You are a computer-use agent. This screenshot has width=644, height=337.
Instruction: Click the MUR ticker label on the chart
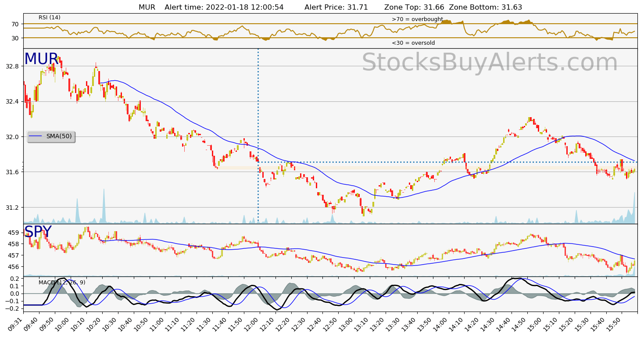point(41,59)
